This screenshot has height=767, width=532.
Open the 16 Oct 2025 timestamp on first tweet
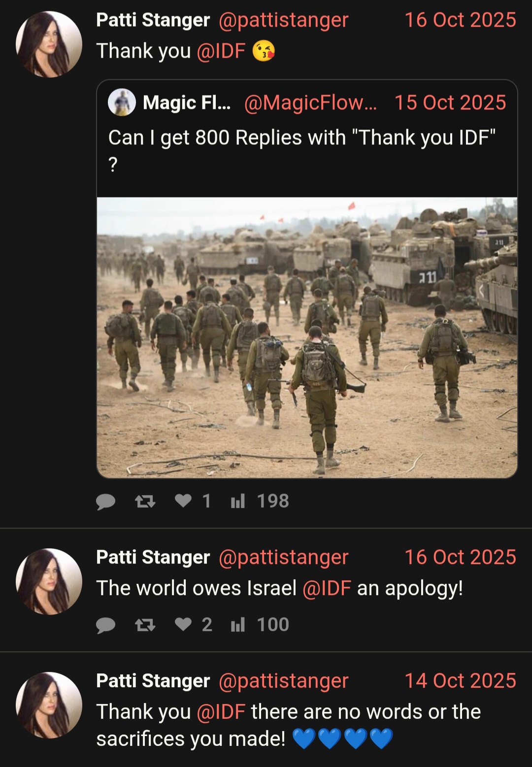click(x=460, y=20)
